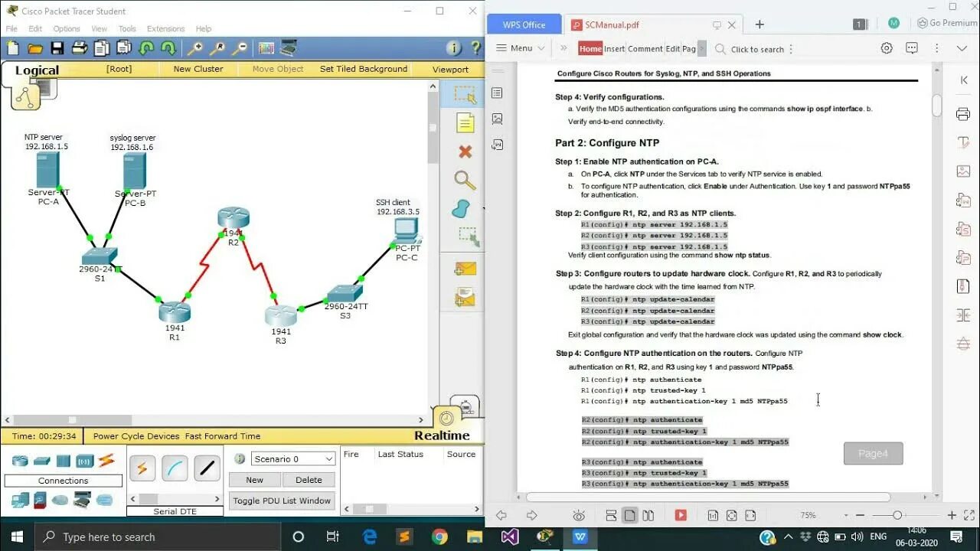Open the Extensions menu in Packet Tracer
This screenshot has width=980, height=551.
166,29
